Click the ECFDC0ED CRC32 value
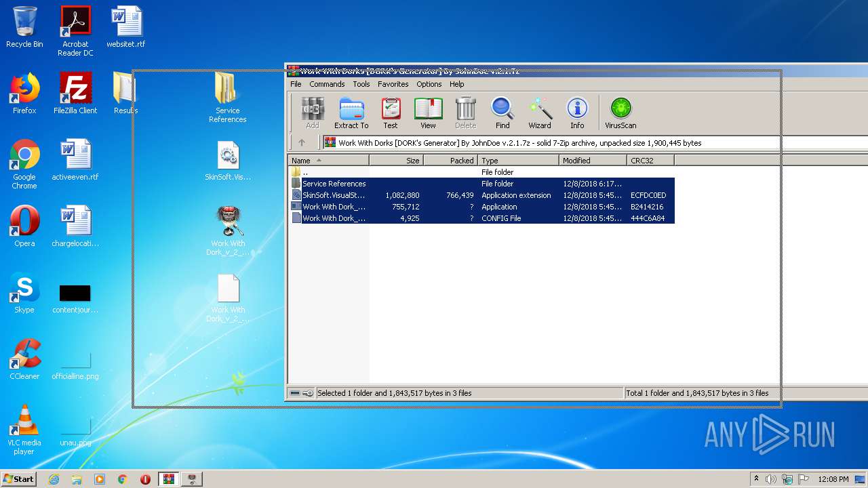Image resolution: width=868 pixels, height=488 pixels. coord(648,195)
